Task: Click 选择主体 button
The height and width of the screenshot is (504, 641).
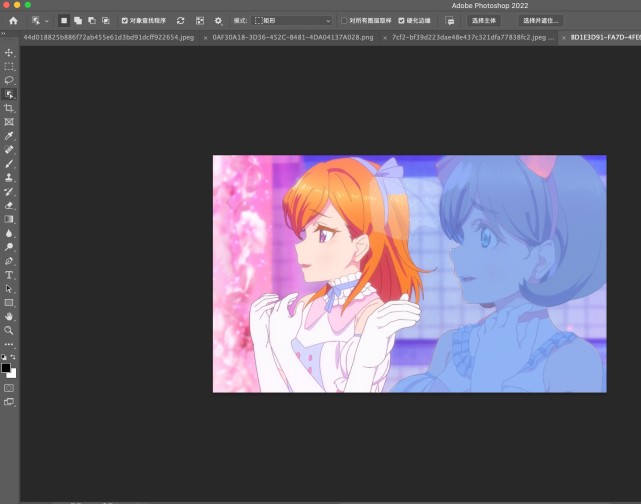Action: point(484,20)
